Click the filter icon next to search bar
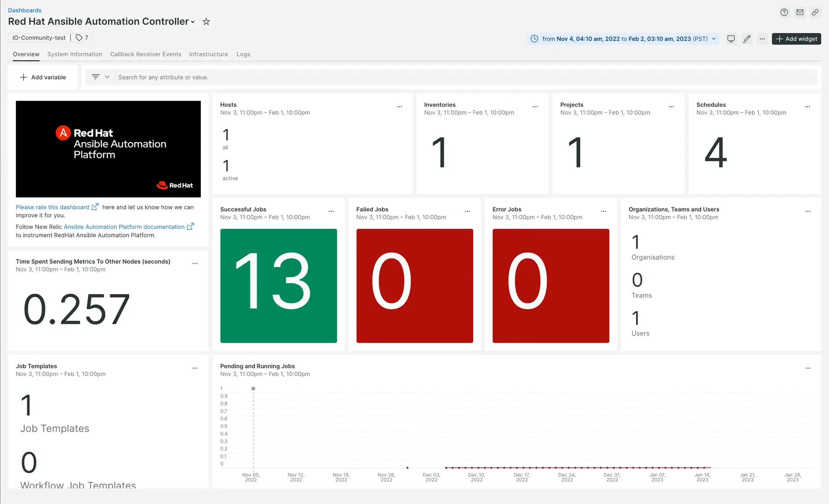The image size is (829, 504). coord(96,77)
